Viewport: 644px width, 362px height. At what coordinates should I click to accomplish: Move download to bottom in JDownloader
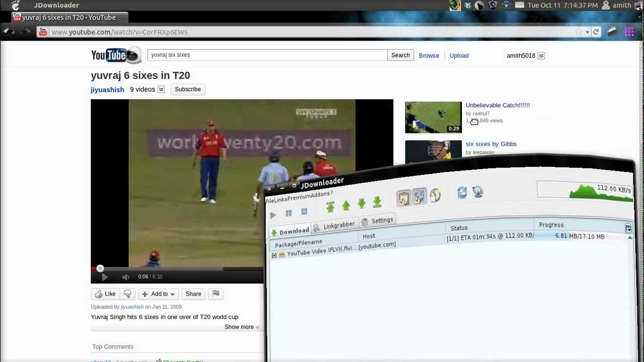tap(377, 202)
